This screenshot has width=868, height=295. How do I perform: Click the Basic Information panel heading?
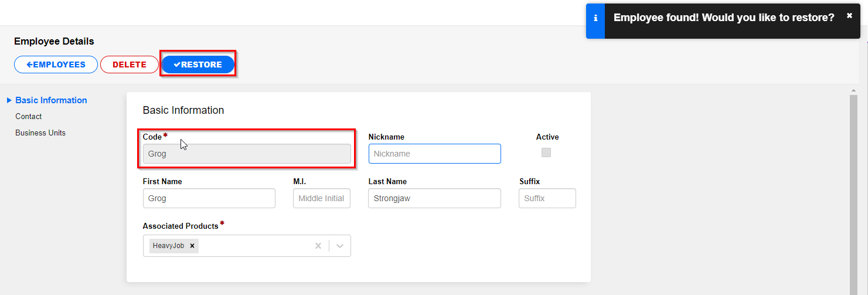coord(183,110)
